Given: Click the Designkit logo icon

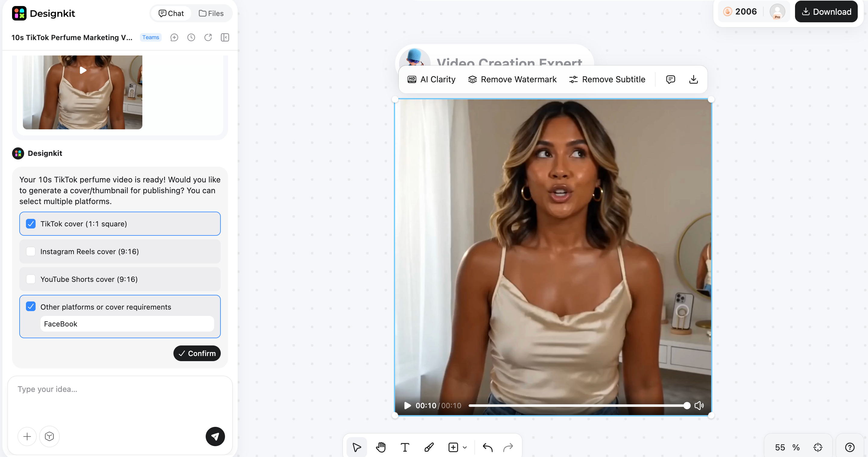Looking at the screenshot, I should (x=19, y=14).
